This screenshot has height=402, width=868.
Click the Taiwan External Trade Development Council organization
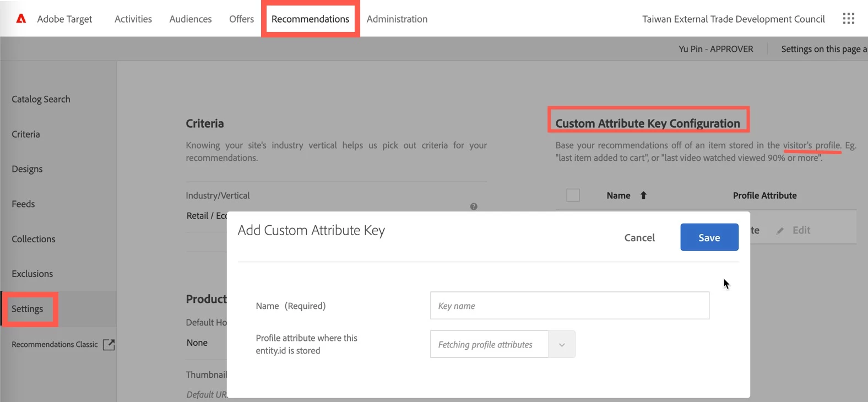pyautogui.click(x=734, y=19)
